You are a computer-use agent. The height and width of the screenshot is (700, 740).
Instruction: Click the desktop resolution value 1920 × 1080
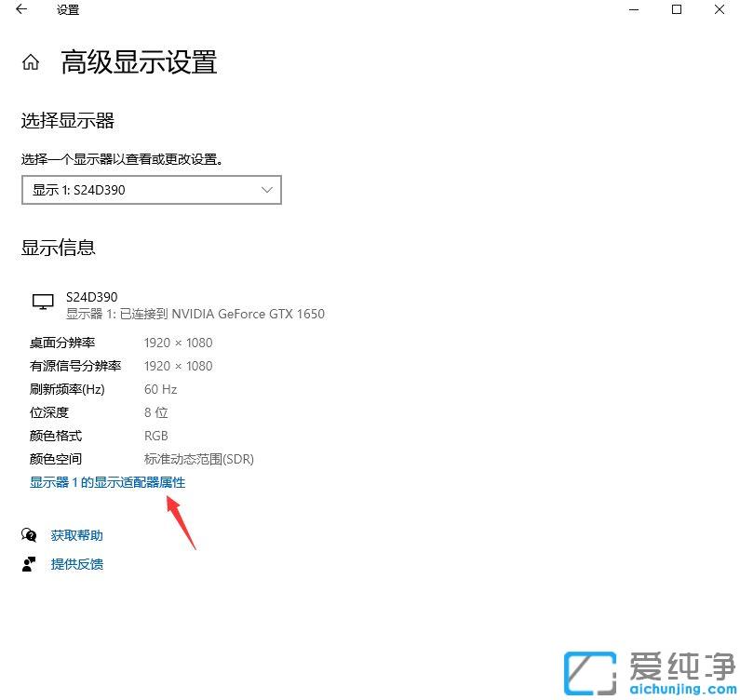179,343
